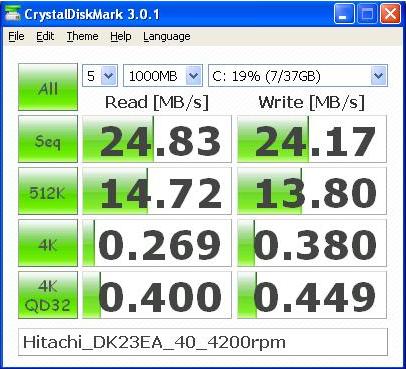The width and height of the screenshot is (406, 369).
Task: Open the File menu
Action: pos(16,36)
